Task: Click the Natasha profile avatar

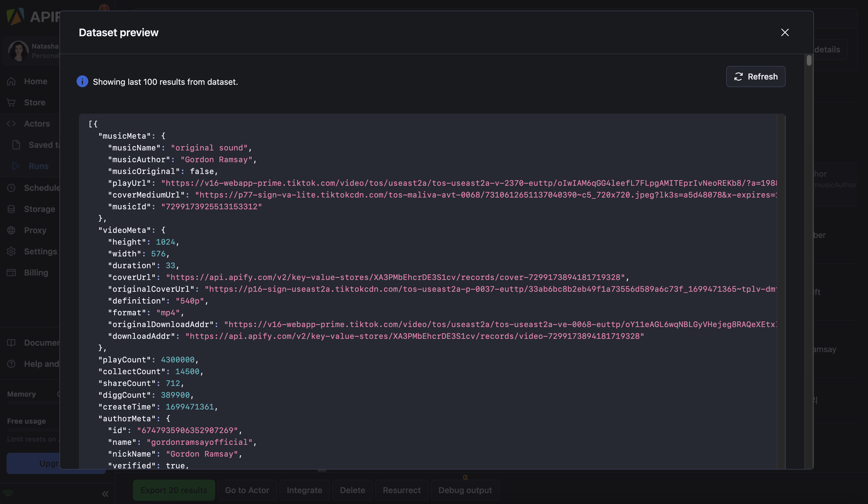Action: [x=18, y=51]
